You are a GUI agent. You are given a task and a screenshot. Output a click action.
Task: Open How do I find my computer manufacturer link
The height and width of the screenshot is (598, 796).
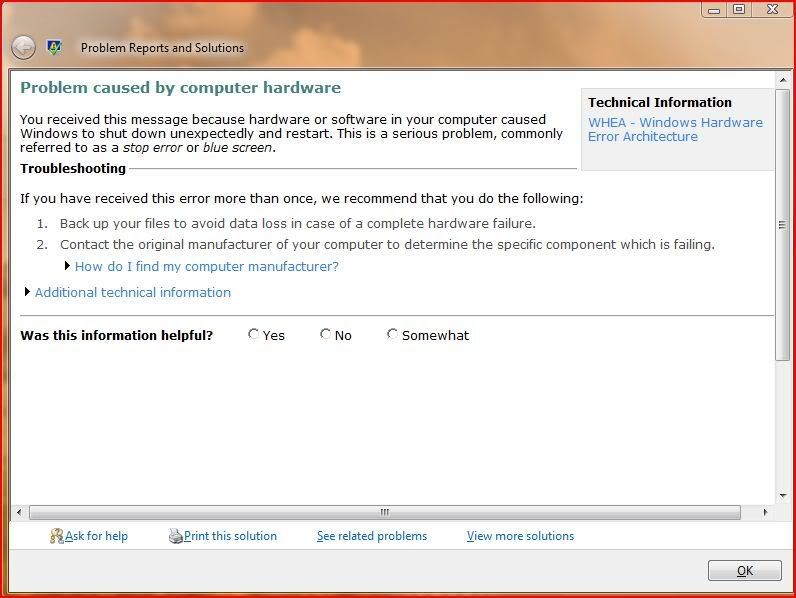point(207,267)
